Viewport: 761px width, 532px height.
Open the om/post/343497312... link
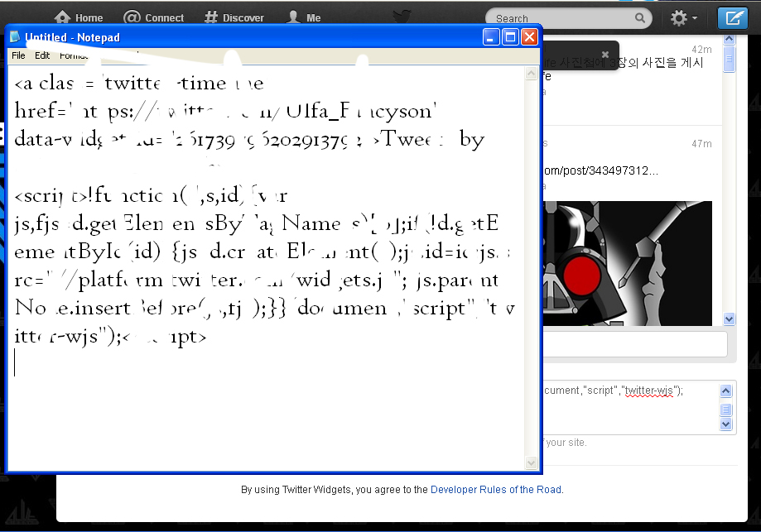601,170
